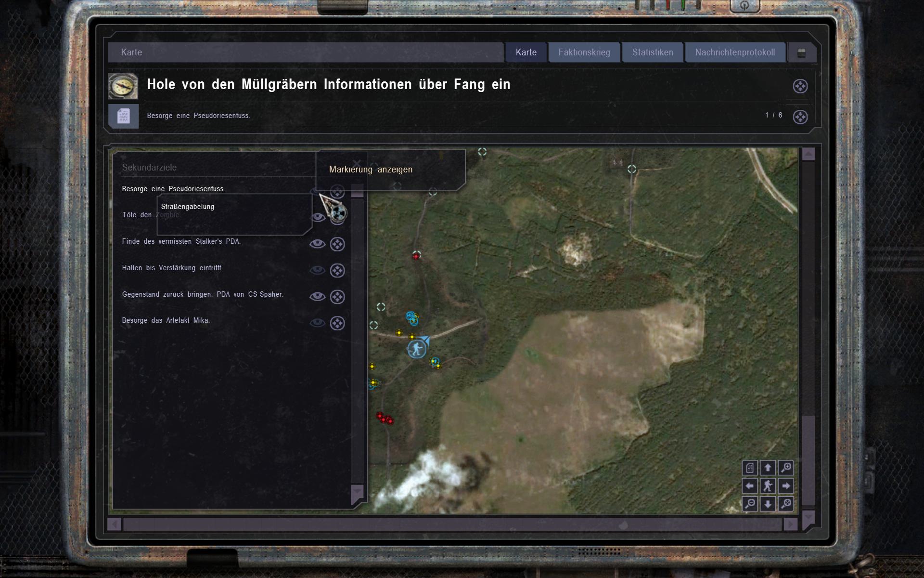Click the map horizontal scrollbar track
924x578 pixels.
pyautogui.click(x=452, y=524)
